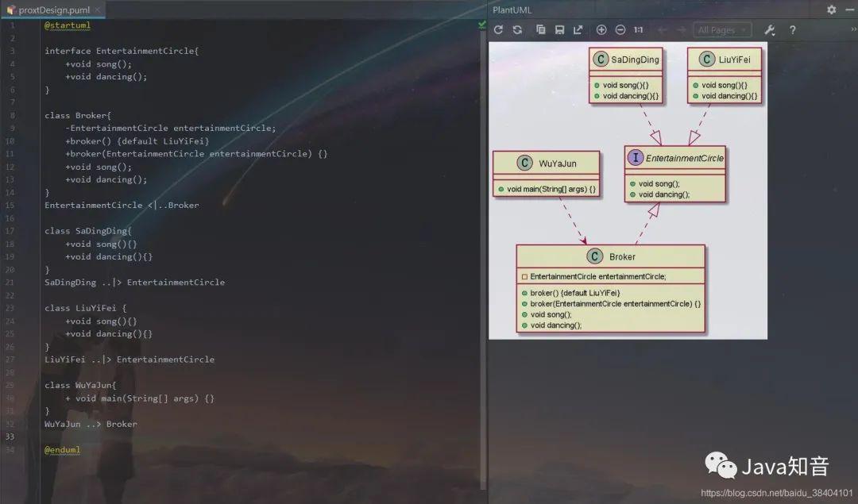Go to previous page arrow

tap(662, 29)
